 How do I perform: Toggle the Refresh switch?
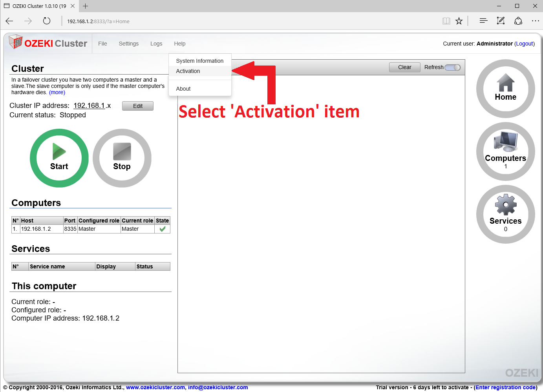tap(453, 67)
